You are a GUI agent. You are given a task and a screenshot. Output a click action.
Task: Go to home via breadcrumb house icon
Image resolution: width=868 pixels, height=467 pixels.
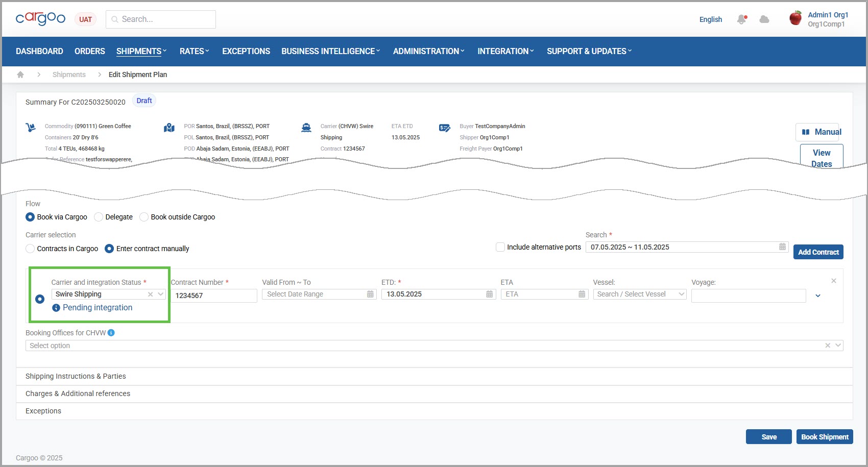coord(20,75)
